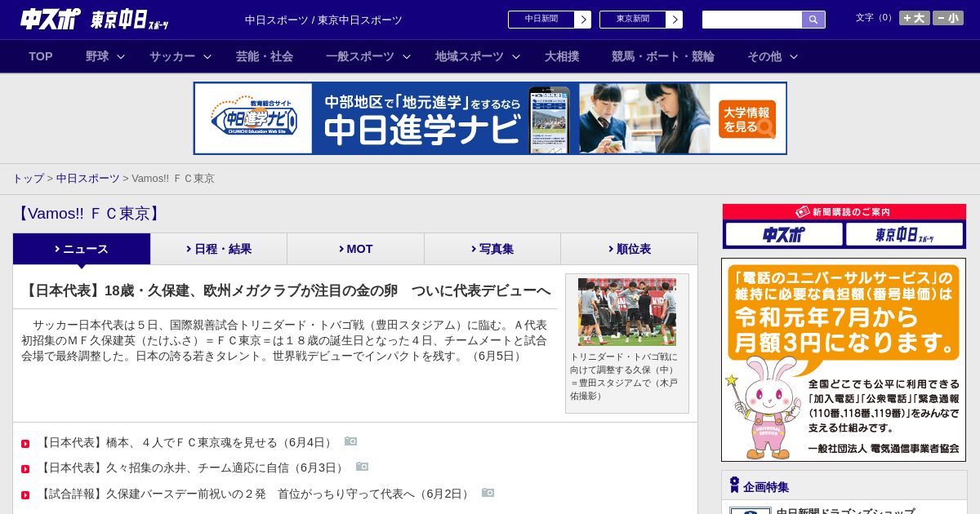The width and height of the screenshot is (980, 514).
Task: Open 大相撲 in the navigation bar
Action: pyautogui.click(x=562, y=56)
